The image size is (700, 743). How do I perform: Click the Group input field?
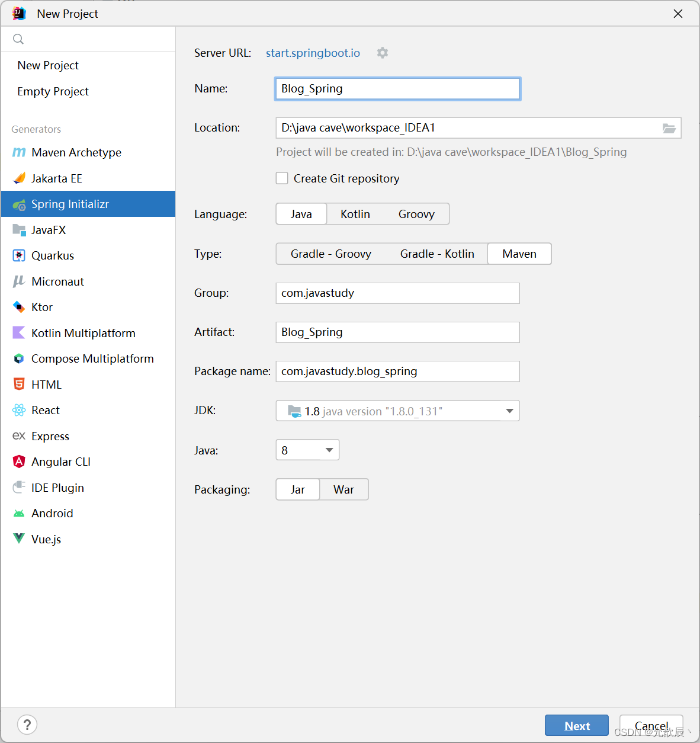point(397,293)
